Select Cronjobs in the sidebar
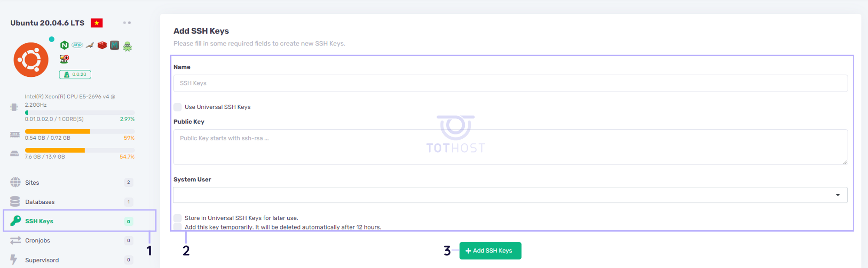 point(38,241)
